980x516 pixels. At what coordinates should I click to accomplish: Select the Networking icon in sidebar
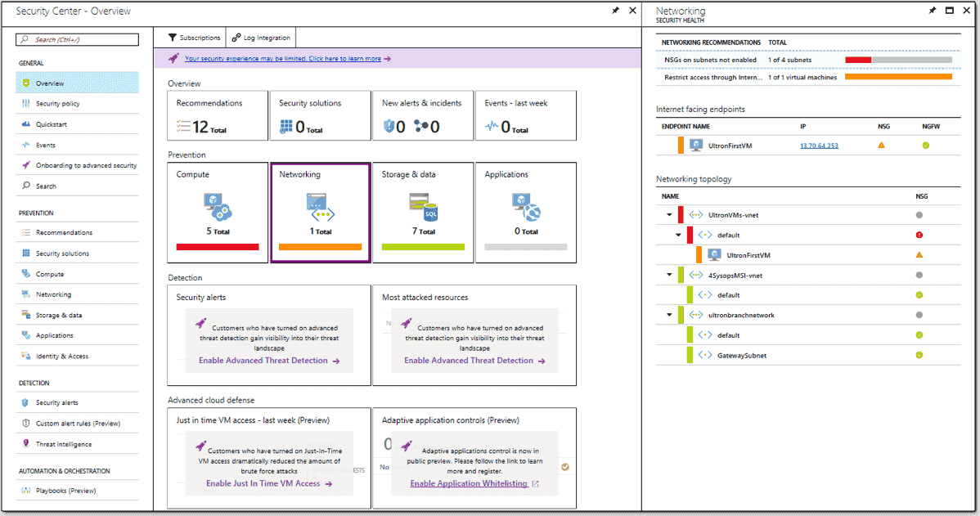click(25, 294)
